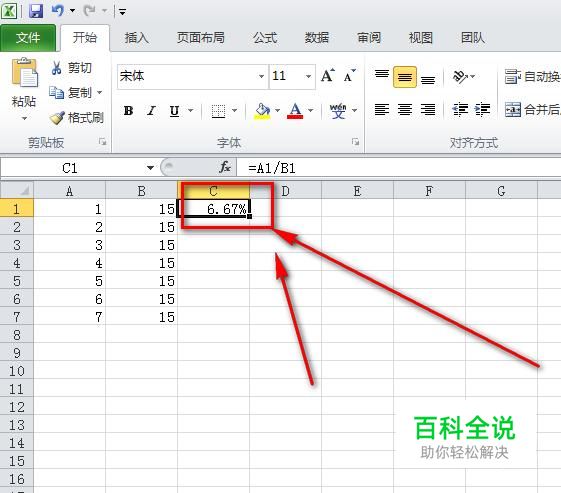Click decrease indent icon

[x=460, y=109]
